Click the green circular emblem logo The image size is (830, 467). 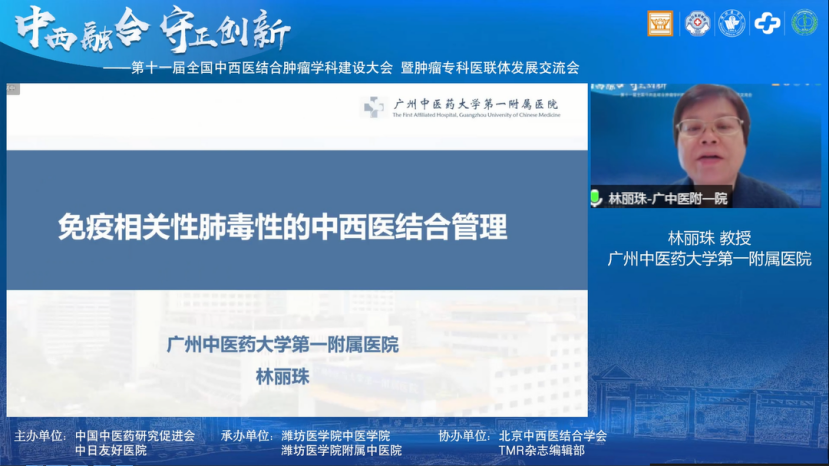tap(804, 23)
